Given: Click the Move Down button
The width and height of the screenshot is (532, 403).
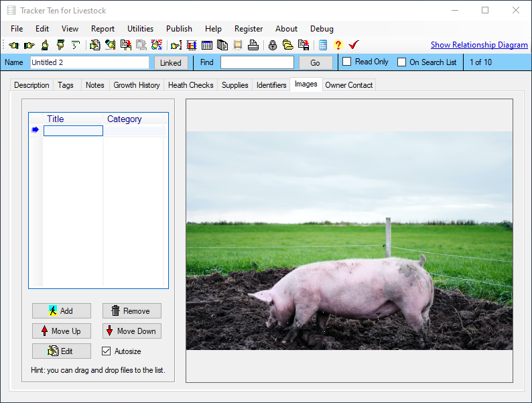Looking at the screenshot, I should [x=131, y=331].
